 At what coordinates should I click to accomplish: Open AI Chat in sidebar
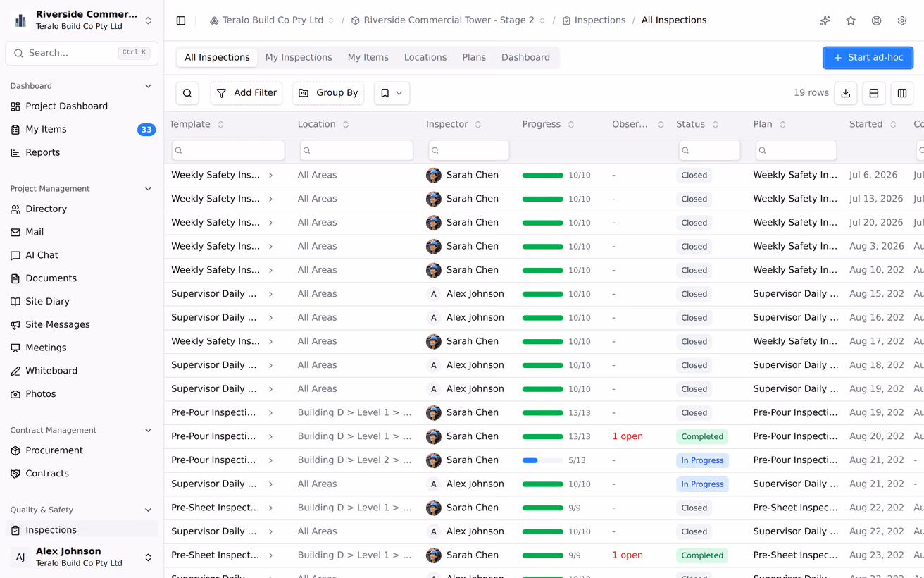(x=82, y=255)
